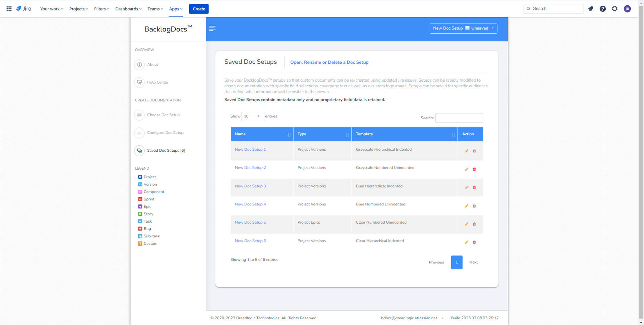The width and height of the screenshot is (644, 325).
Task: Go to Configure Doc Setup
Action: click(165, 133)
